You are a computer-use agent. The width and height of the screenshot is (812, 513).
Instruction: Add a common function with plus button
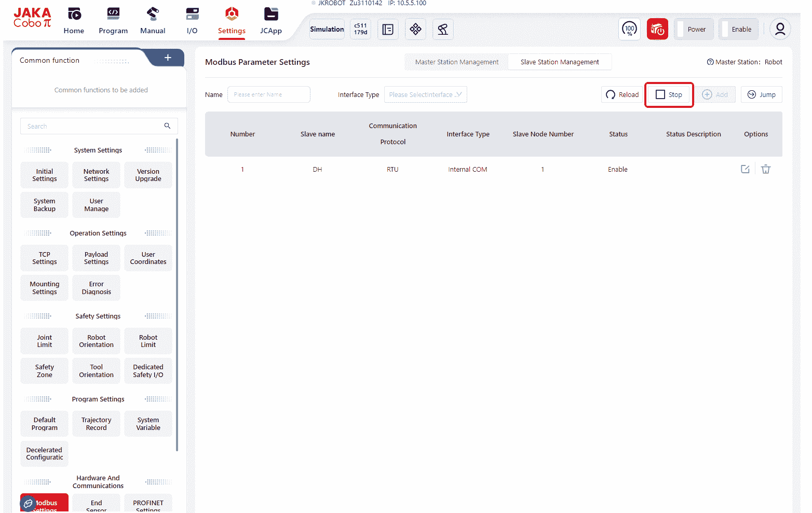(168, 58)
